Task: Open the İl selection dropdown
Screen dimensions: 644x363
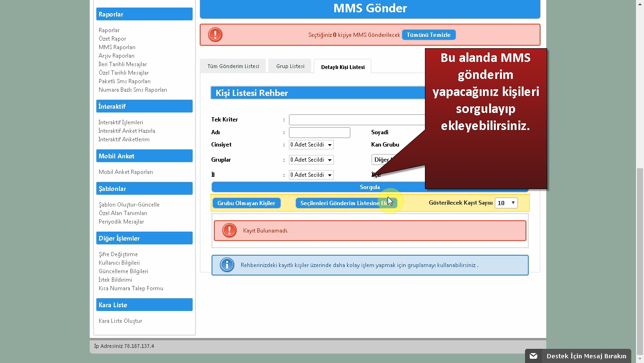Action: tap(311, 175)
